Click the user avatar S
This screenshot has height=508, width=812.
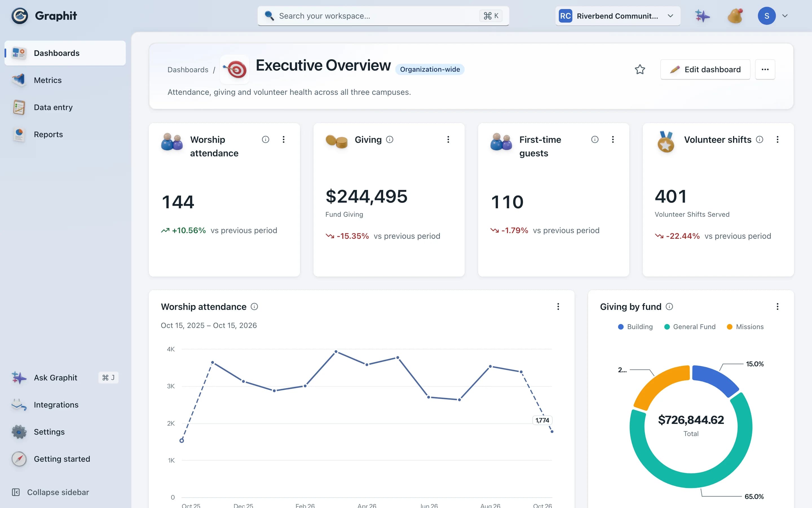767,16
